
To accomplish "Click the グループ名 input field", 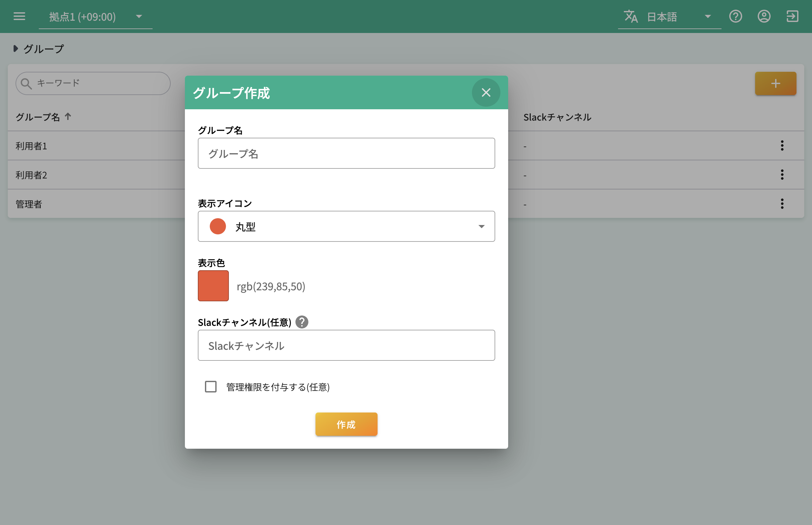I will (x=346, y=153).
